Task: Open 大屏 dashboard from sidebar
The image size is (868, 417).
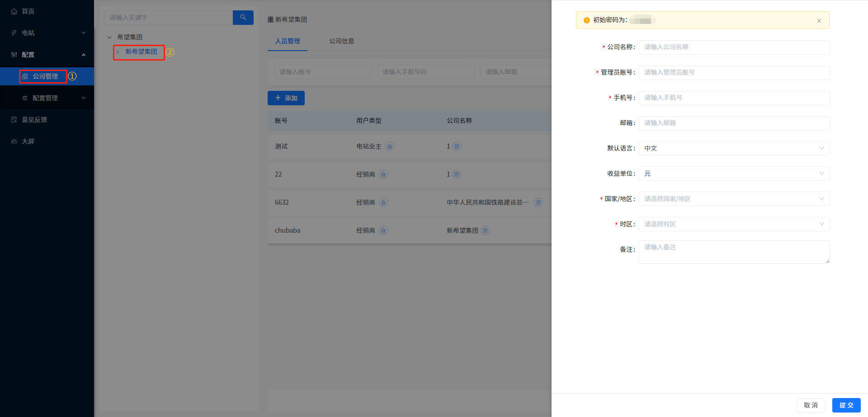Action: pos(28,141)
